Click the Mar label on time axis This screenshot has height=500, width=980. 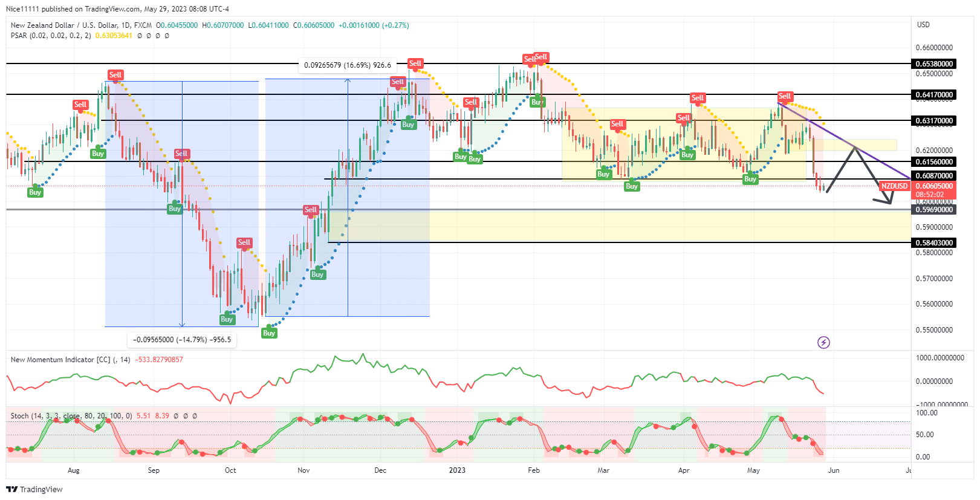[x=603, y=470]
